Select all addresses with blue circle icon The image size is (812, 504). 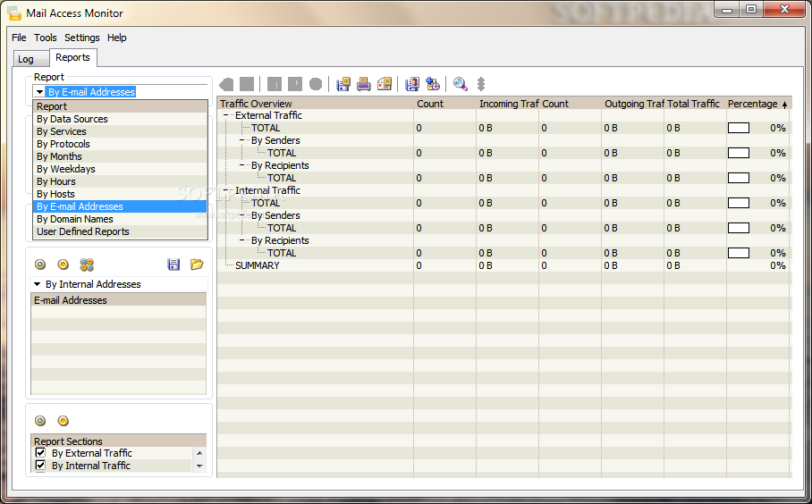point(40,265)
